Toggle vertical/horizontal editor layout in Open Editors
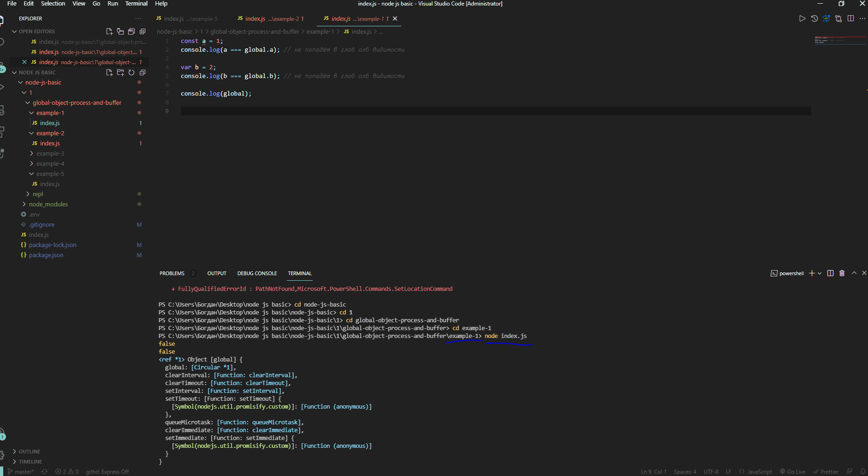Screen dimensions: 868x476 click(120, 31)
